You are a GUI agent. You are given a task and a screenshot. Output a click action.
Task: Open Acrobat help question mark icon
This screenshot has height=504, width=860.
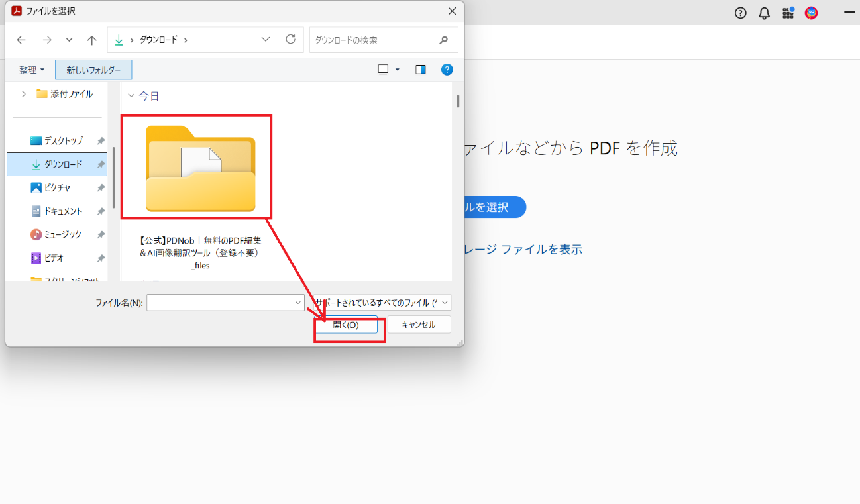741,13
